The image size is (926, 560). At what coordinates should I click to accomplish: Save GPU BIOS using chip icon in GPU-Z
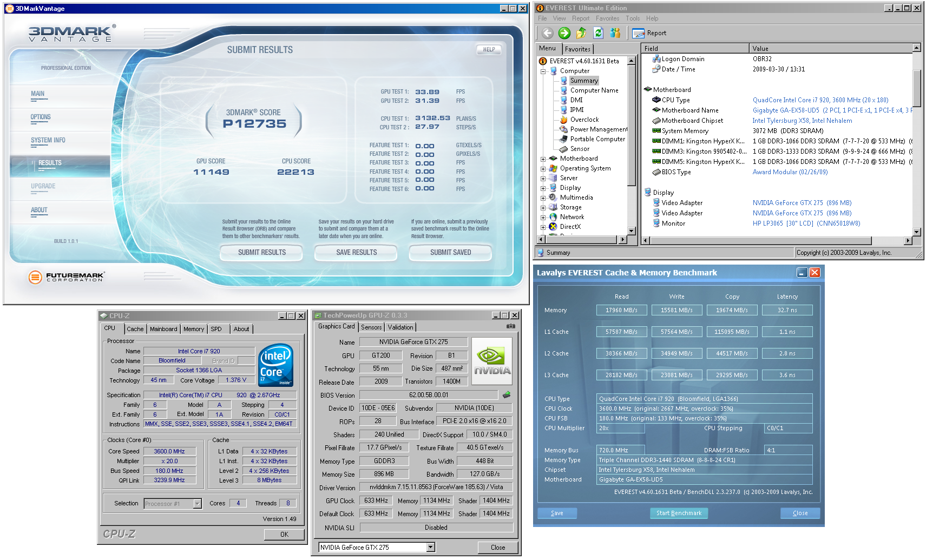tap(507, 395)
